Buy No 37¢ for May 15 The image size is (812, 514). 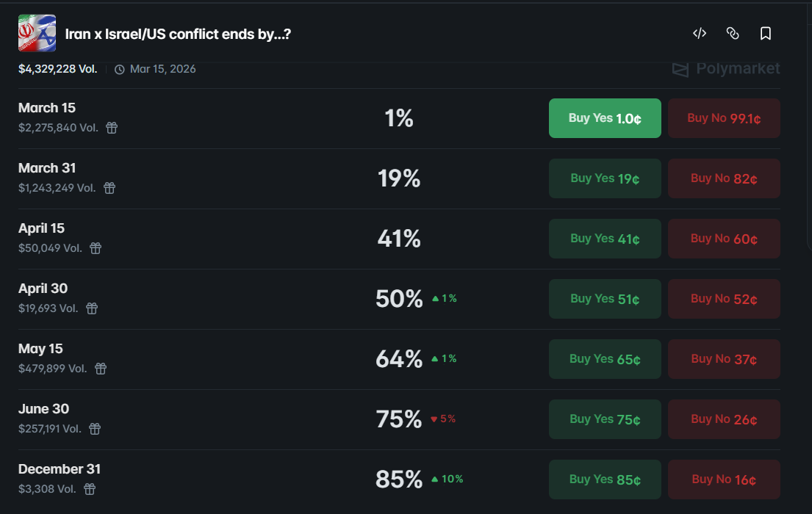click(x=724, y=359)
